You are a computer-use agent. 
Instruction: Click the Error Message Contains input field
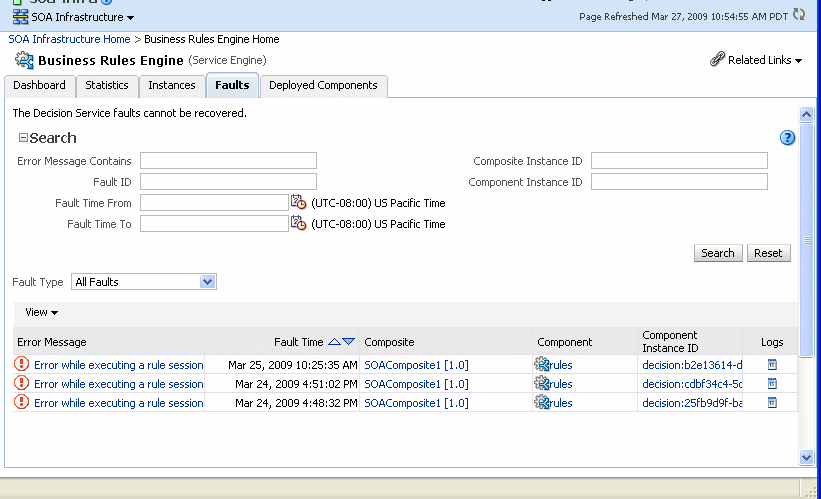pos(228,161)
